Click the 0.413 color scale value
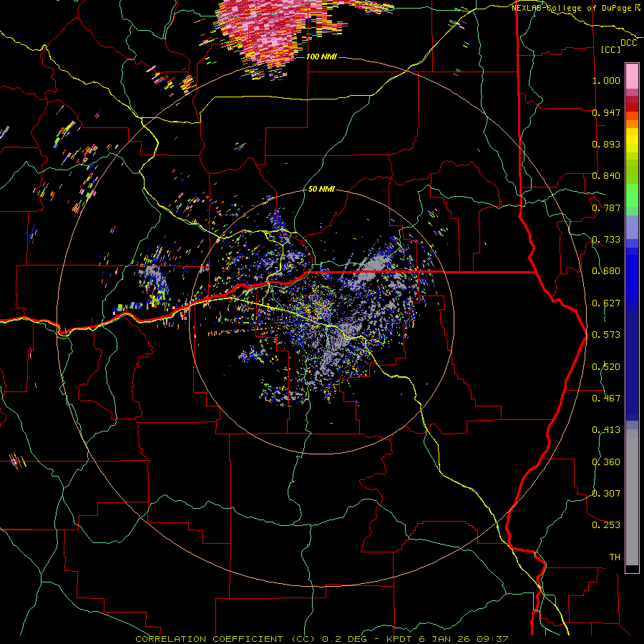 coord(606,430)
